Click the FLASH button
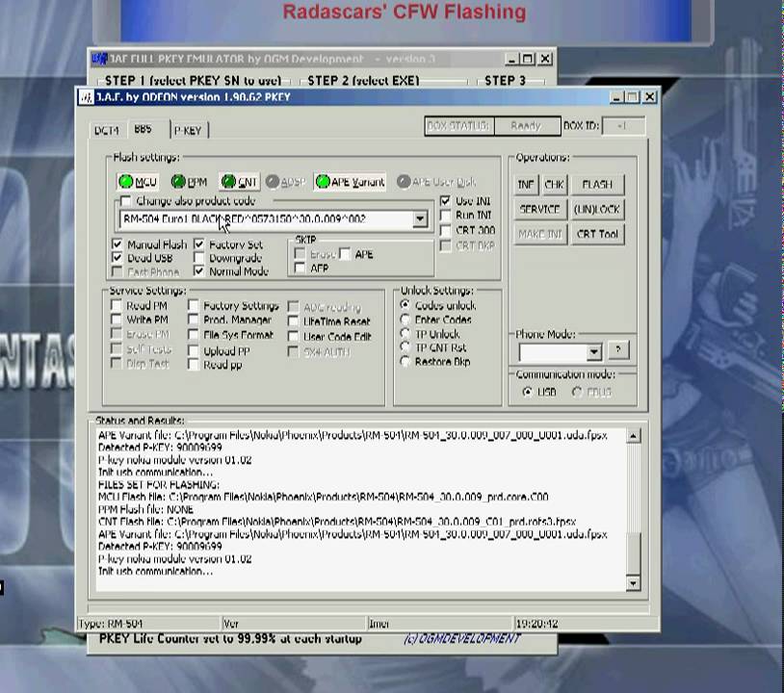 click(597, 185)
